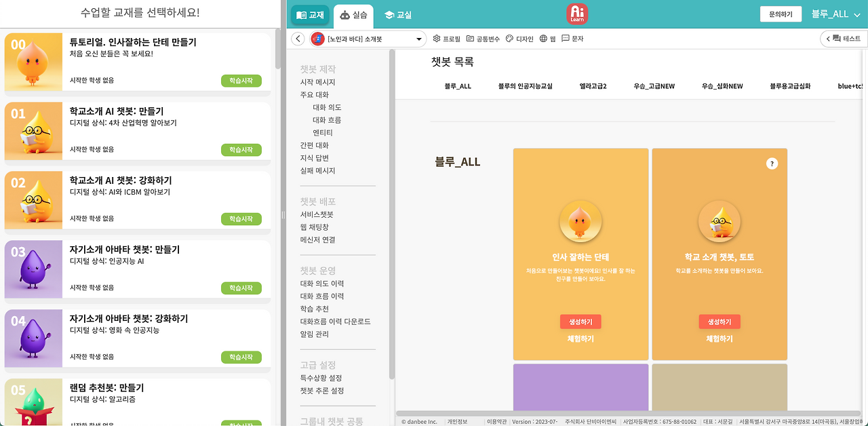
Task: Click 학습시작 for the 튜토리얼 course
Action: (x=241, y=80)
